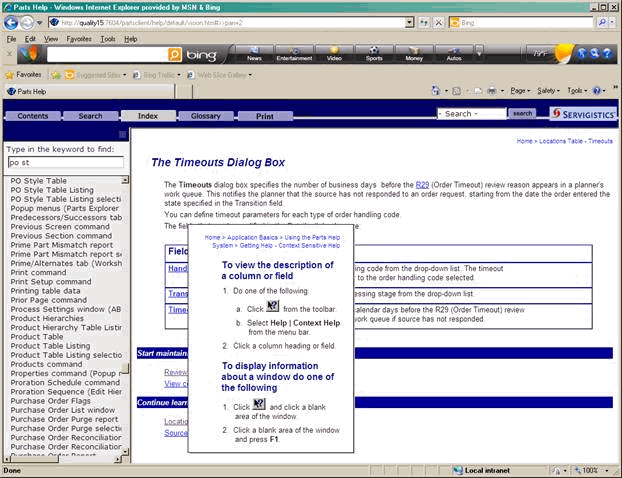The width and height of the screenshot is (622, 478).
Task: Open the Web Slice Gallery dropdown
Action: [x=250, y=75]
